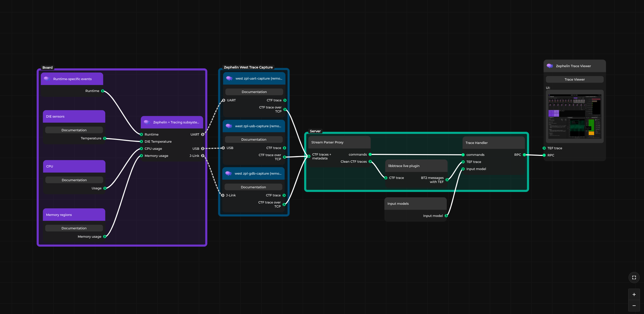Viewport: 644px width, 314px height.
Task: Open Documentation on the CPU node
Action: tap(74, 180)
